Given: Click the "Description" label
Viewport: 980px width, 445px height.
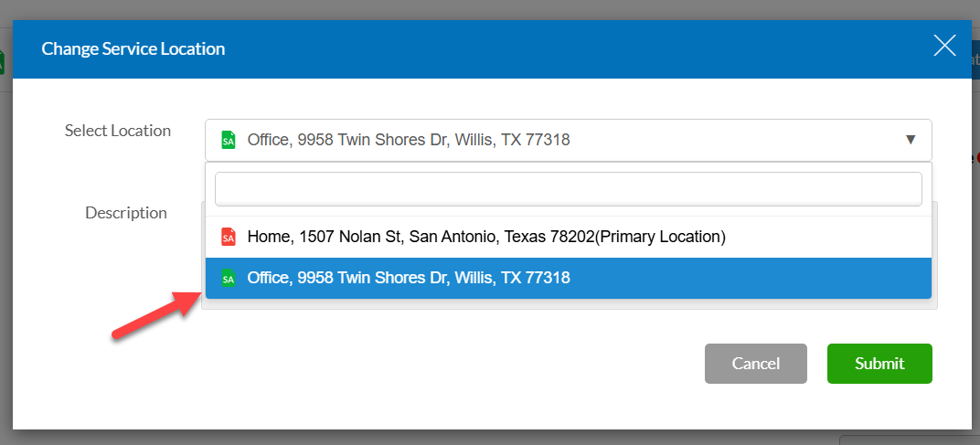Looking at the screenshot, I should (x=126, y=213).
